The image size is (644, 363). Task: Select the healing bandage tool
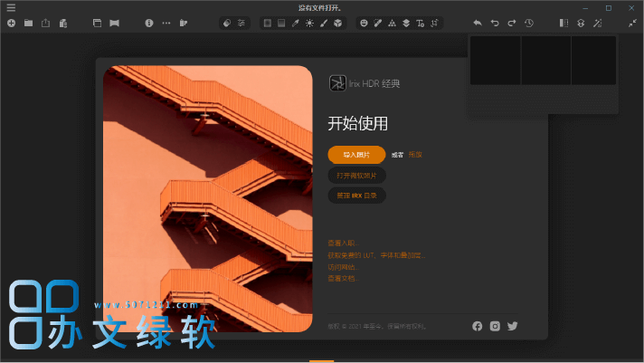click(378, 23)
